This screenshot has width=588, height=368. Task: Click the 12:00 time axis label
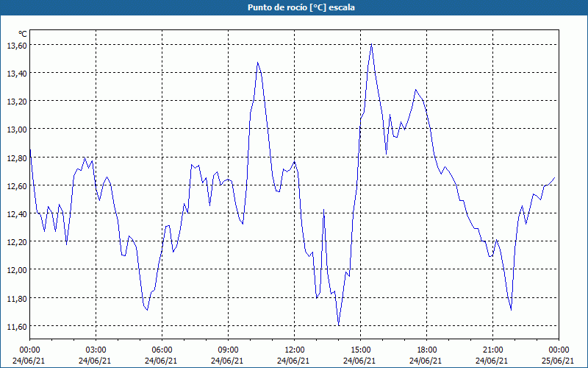click(x=295, y=350)
